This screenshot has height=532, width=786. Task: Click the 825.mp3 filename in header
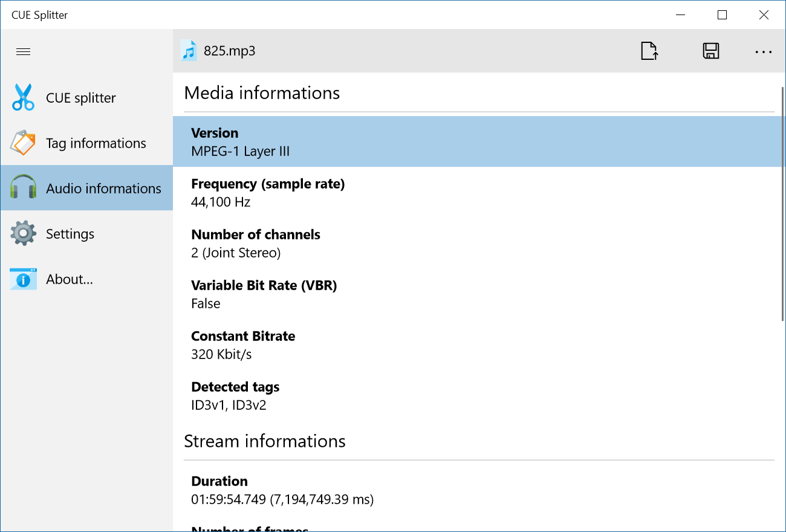pyautogui.click(x=228, y=51)
